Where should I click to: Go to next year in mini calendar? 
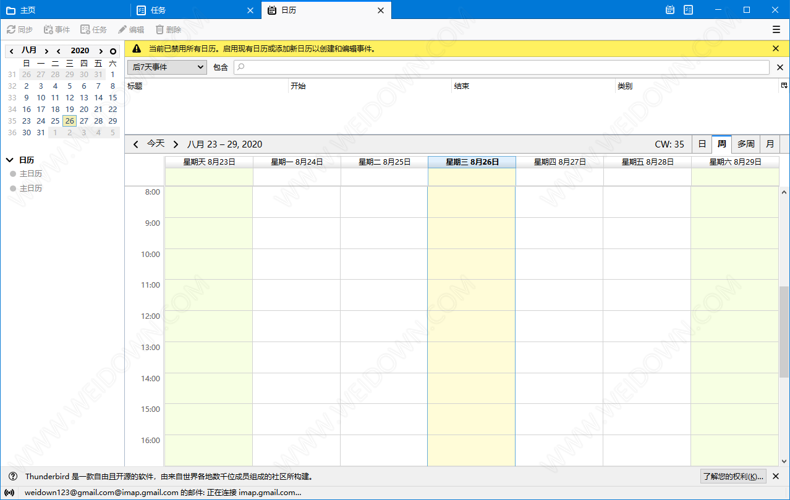pos(101,51)
